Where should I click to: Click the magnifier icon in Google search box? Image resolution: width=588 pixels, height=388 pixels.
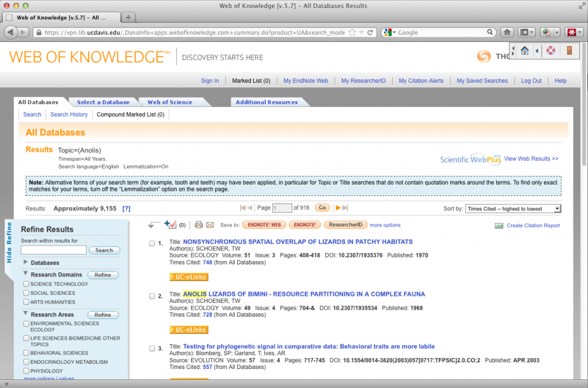(490, 32)
